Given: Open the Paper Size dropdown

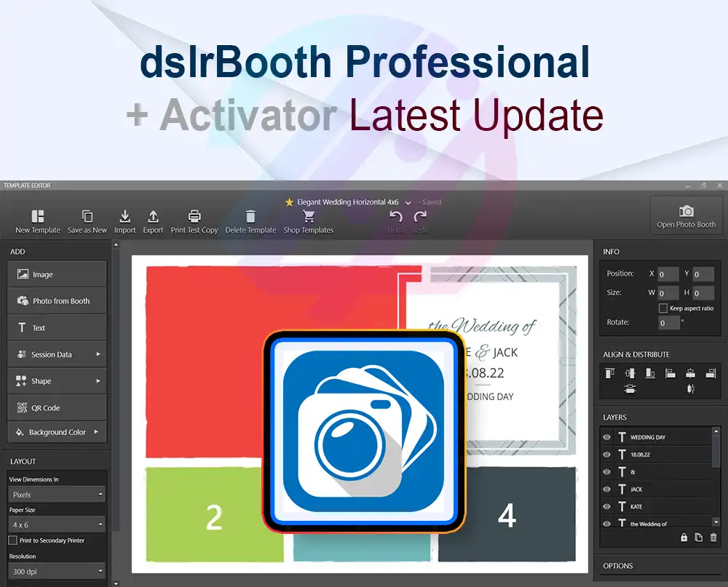Looking at the screenshot, I should (x=57, y=524).
